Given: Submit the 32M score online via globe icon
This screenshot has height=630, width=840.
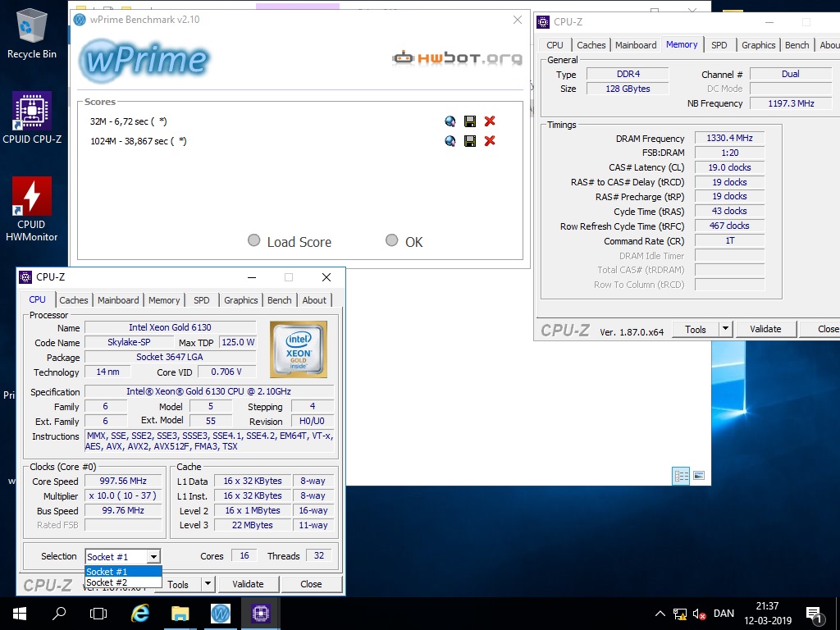Looking at the screenshot, I should click(x=450, y=121).
